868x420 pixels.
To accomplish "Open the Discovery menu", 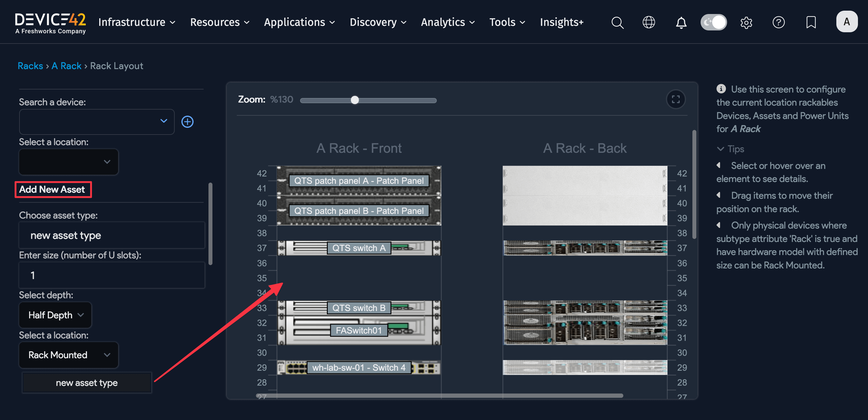I will (x=377, y=22).
